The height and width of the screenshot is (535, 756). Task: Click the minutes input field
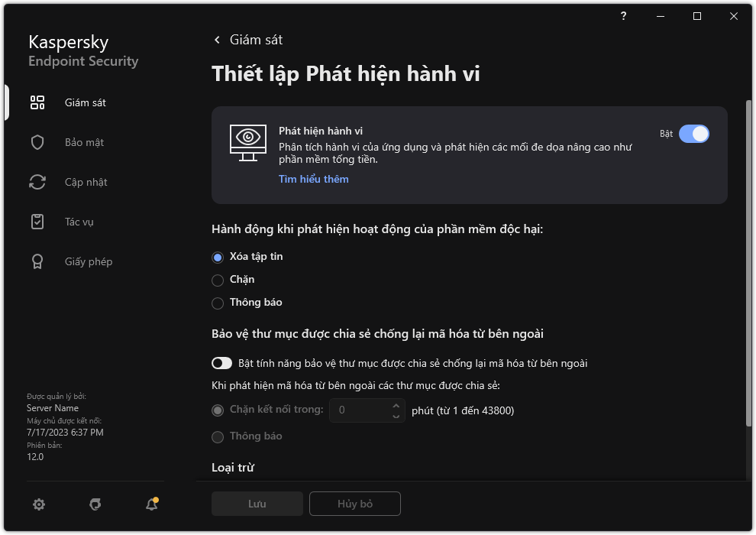pos(359,410)
